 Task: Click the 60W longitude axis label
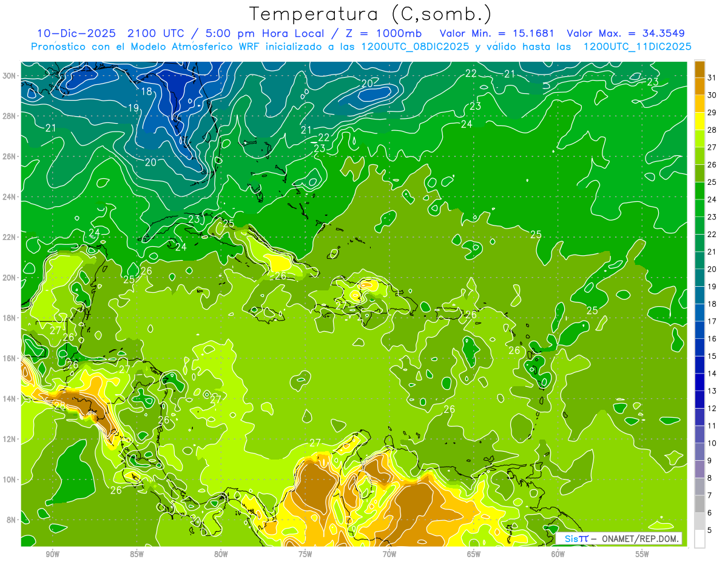coord(558,555)
